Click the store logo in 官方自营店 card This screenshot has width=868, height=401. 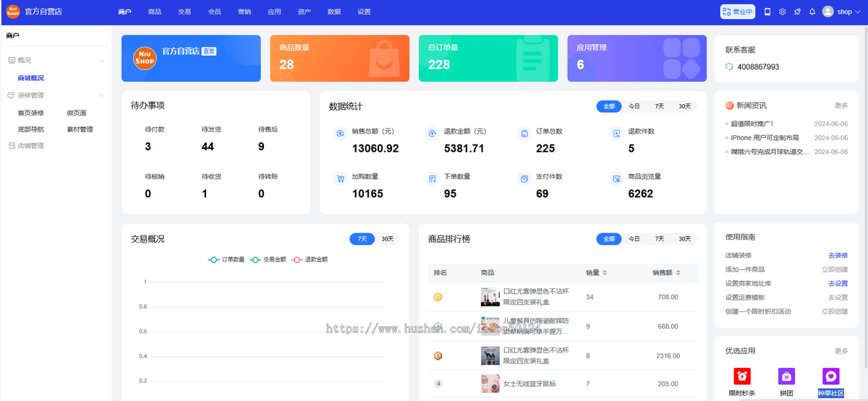[x=145, y=58]
